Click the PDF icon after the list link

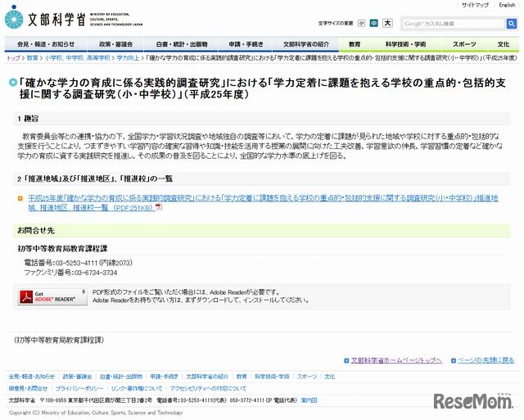(159, 207)
